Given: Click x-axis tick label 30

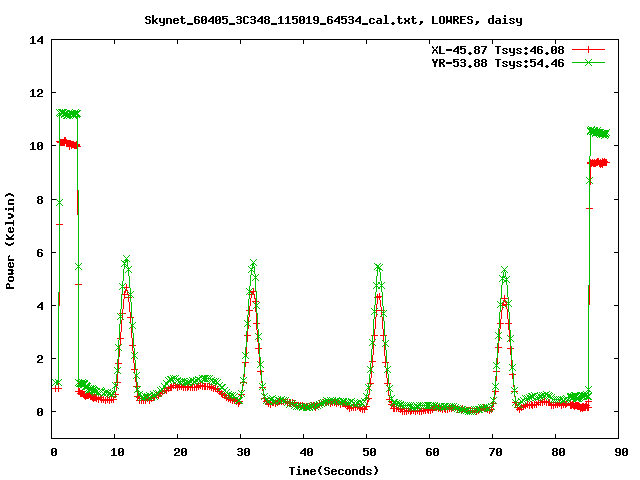Looking at the screenshot, I should (243, 452).
